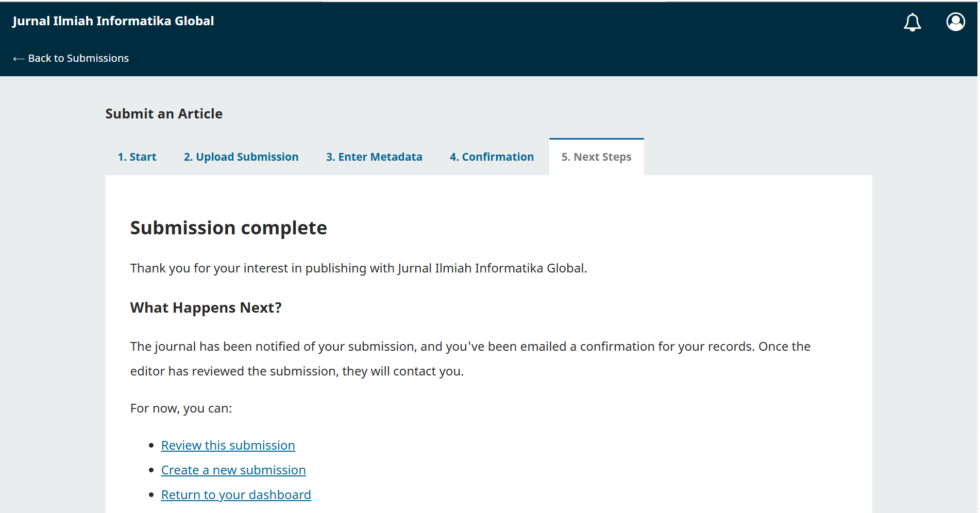
Task: Click the Jurnal Ilmiah Informatika Global title
Action: click(113, 21)
